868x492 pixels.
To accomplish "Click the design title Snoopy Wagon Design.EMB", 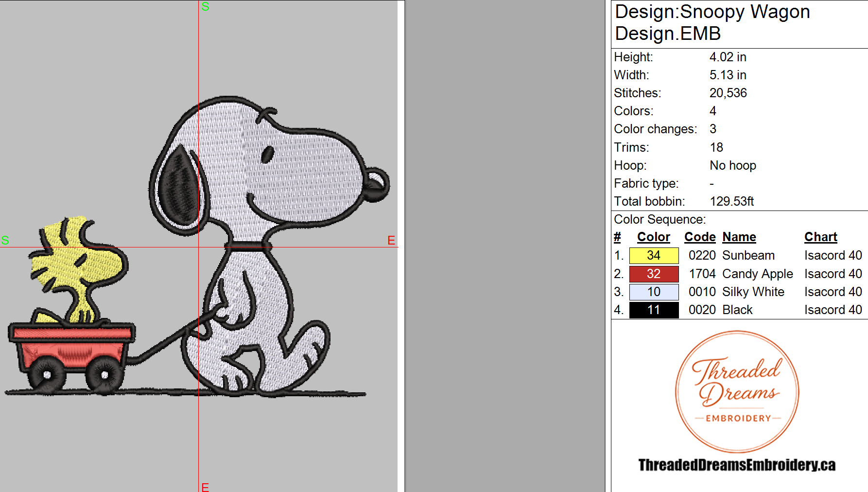I will click(712, 23).
